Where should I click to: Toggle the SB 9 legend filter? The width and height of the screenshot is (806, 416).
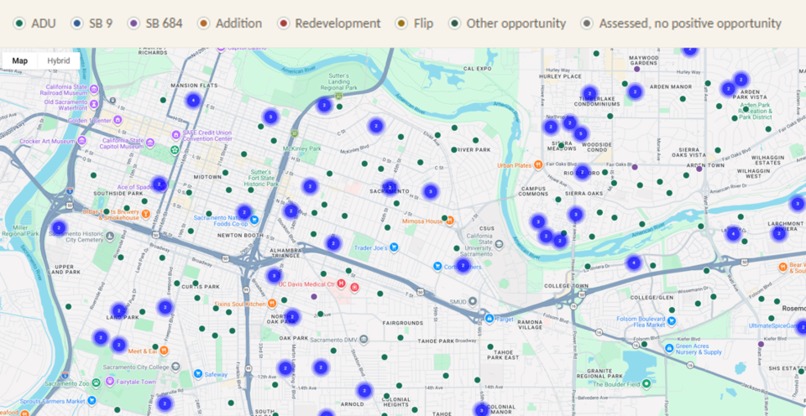91,24
